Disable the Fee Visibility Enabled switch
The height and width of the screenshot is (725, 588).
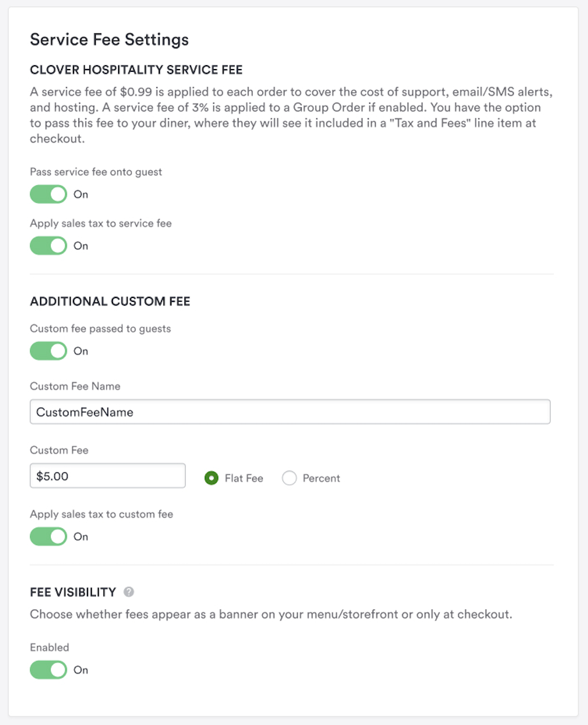coord(48,670)
